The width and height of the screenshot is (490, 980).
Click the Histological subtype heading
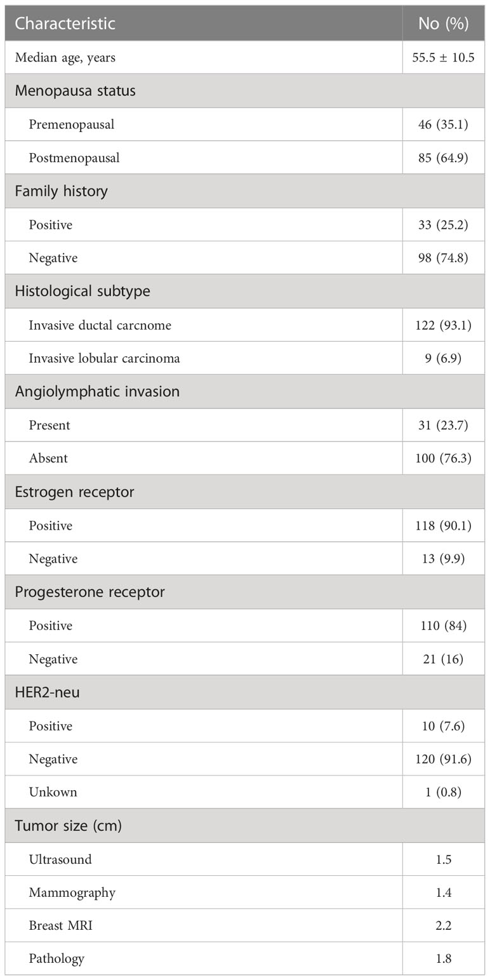click(83, 292)
